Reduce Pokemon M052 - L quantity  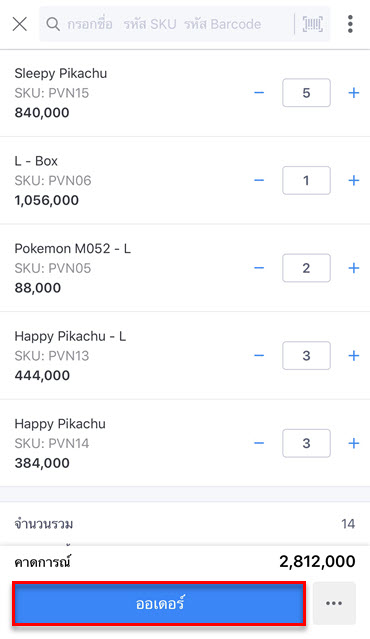click(259, 268)
